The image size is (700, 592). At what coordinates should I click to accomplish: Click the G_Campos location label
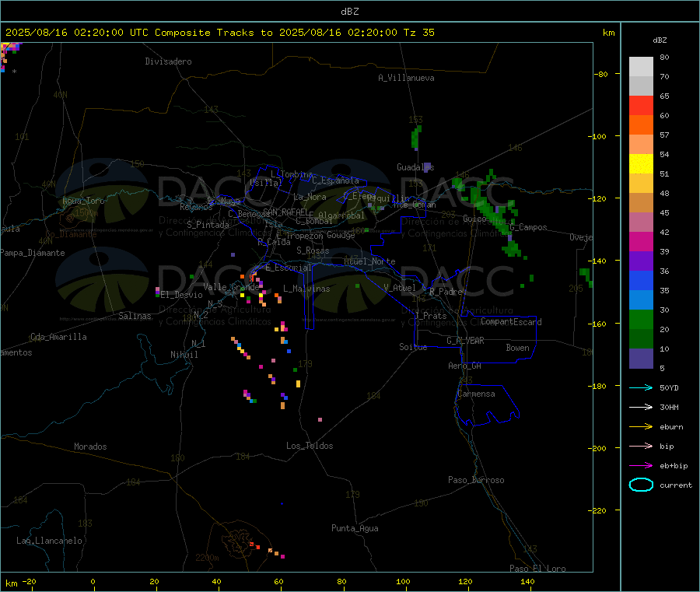(x=528, y=227)
